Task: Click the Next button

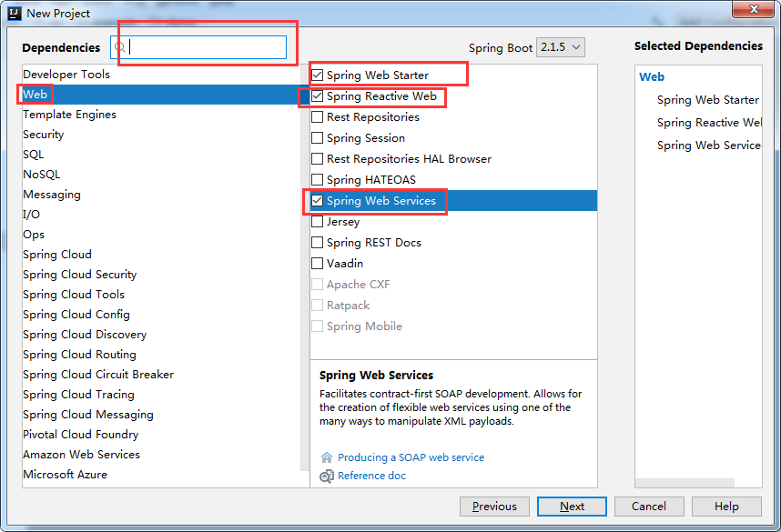Action: 572,507
